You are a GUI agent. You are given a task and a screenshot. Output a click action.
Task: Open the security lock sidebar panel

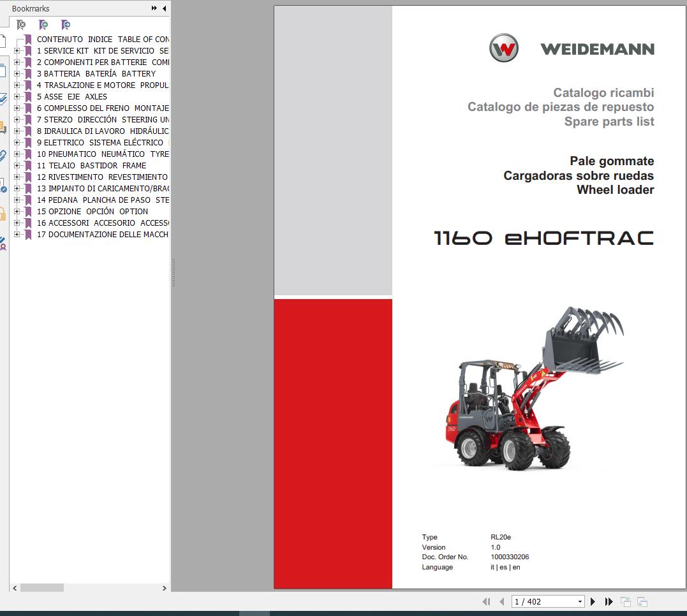pyautogui.click(x=3, y=214)
